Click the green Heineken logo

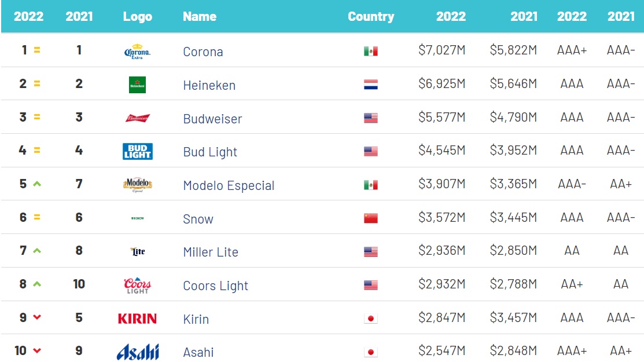pyautogui.click(x=137, y=85)
